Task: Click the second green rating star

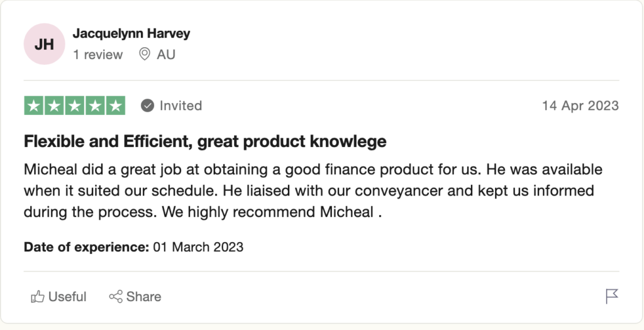Action: pos(54,106)
